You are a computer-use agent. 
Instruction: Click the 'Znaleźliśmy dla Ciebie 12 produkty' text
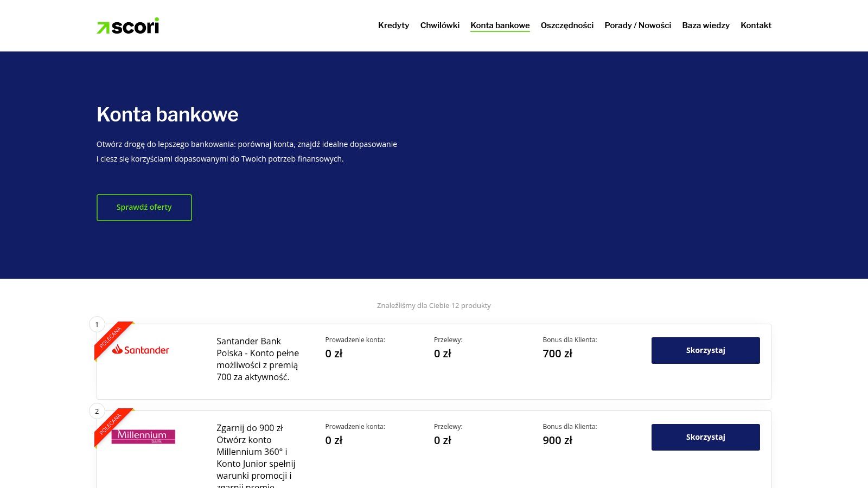pyautogui.click(x=434, y=305)
